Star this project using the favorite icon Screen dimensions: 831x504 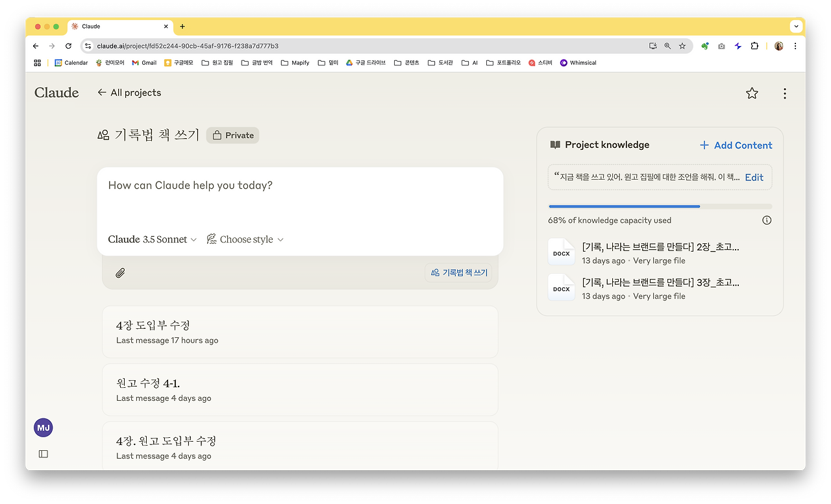(752, 93)
